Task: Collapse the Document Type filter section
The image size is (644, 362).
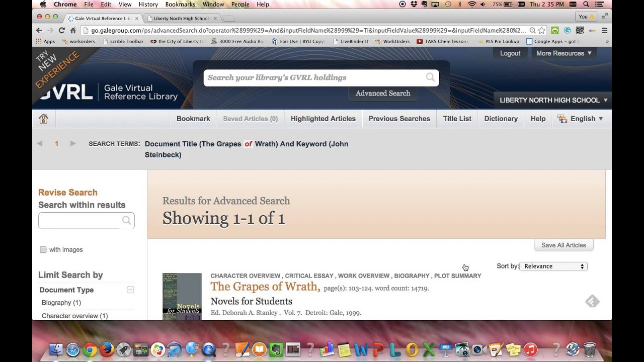Action: pyautogui.click(x=130, y=290)
